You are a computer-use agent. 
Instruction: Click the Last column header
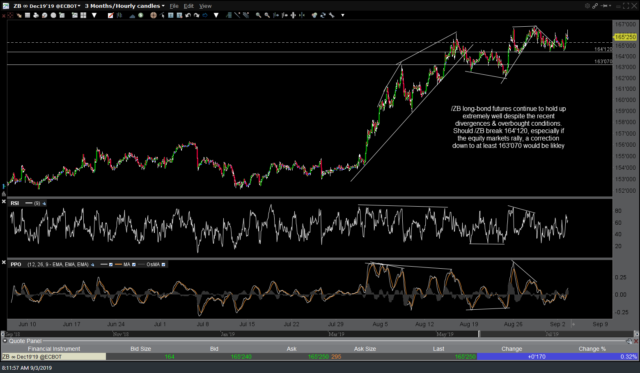[x=438, y=349]
